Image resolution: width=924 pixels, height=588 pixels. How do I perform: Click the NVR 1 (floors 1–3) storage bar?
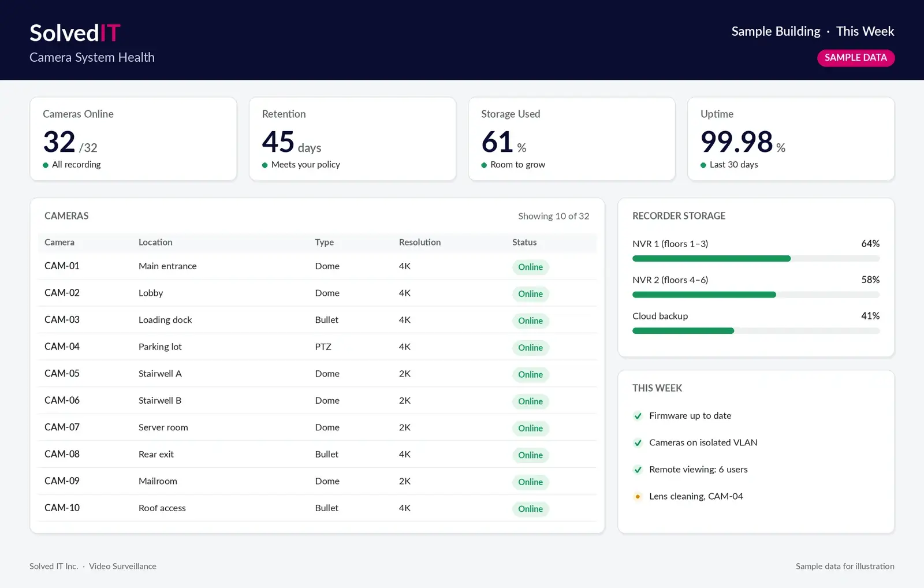756,259
